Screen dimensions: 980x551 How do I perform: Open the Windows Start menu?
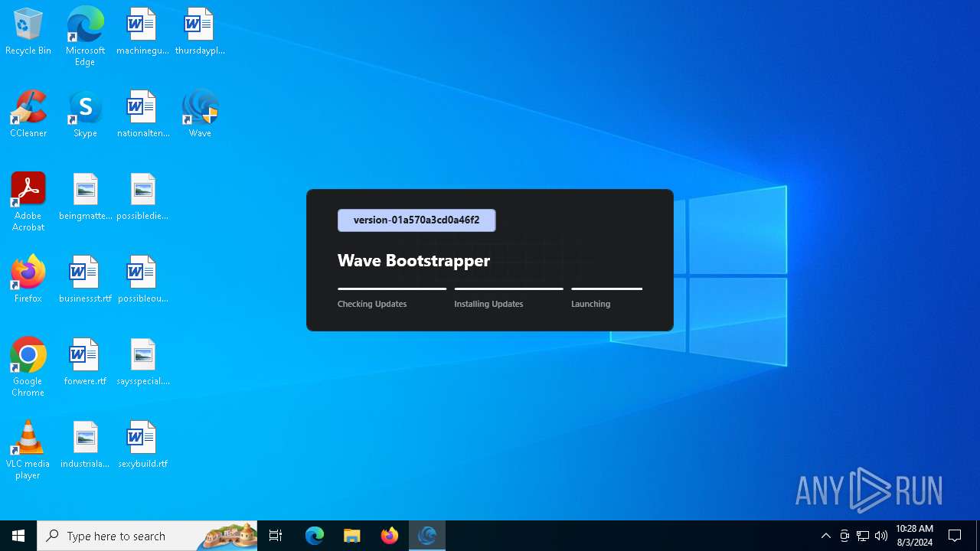point(18,536)
